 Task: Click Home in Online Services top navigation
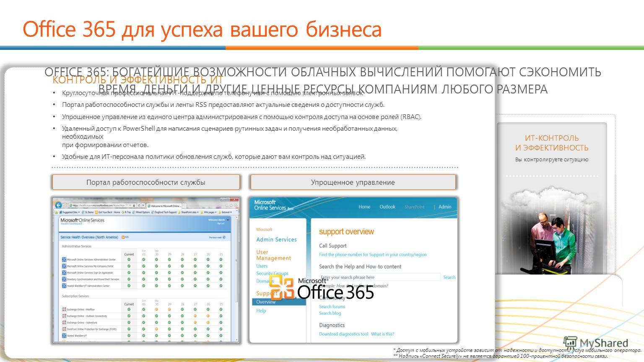(x=364, y=207)
